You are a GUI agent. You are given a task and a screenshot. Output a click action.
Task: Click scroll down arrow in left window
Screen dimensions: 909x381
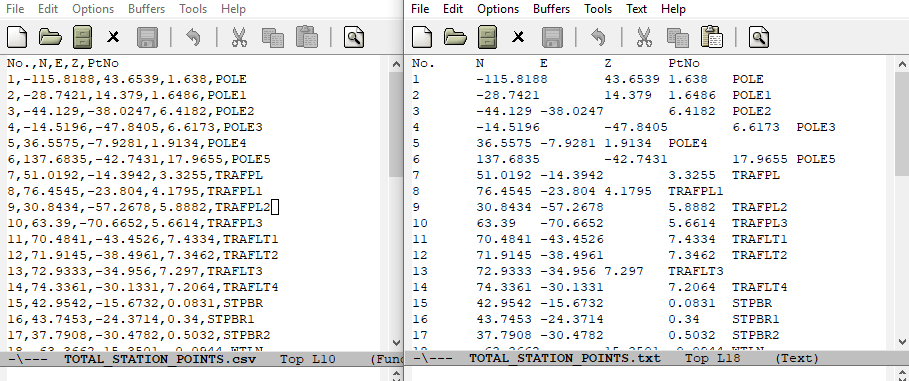point(396,342)
